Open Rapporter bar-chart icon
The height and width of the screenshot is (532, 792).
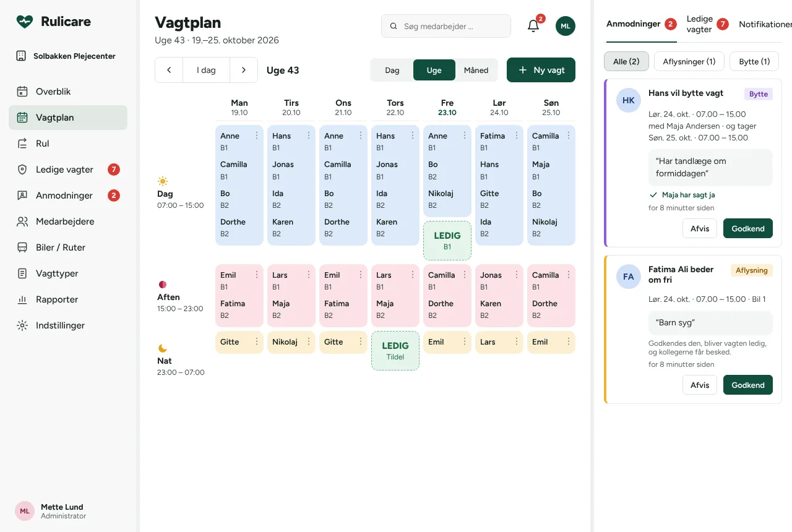tap(22, 299)
